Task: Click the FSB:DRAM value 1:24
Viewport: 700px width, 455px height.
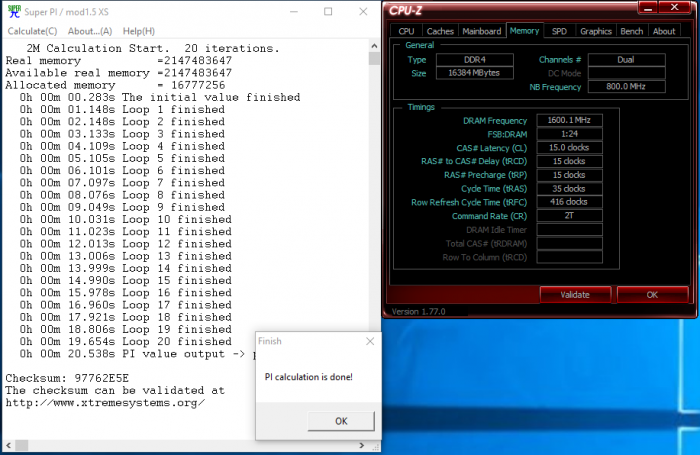Action: (x=569, y=134)
